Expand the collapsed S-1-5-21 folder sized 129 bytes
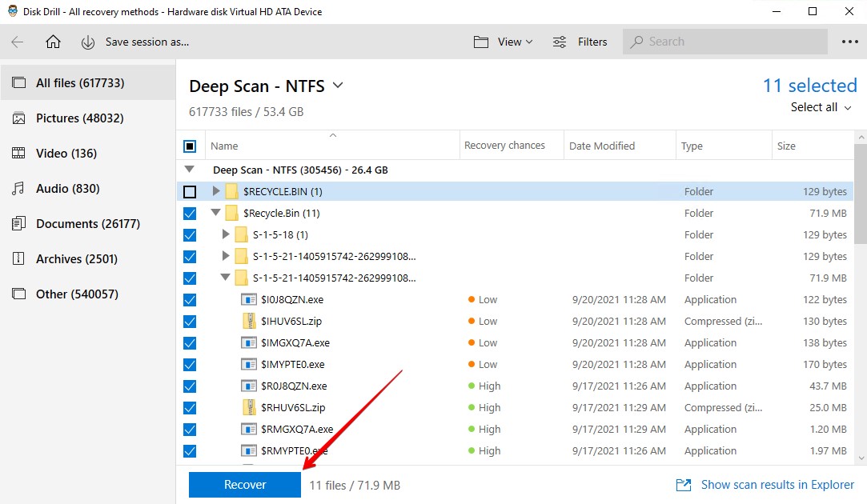The height and width of the screenshot is (504, 867). (226, 256)
